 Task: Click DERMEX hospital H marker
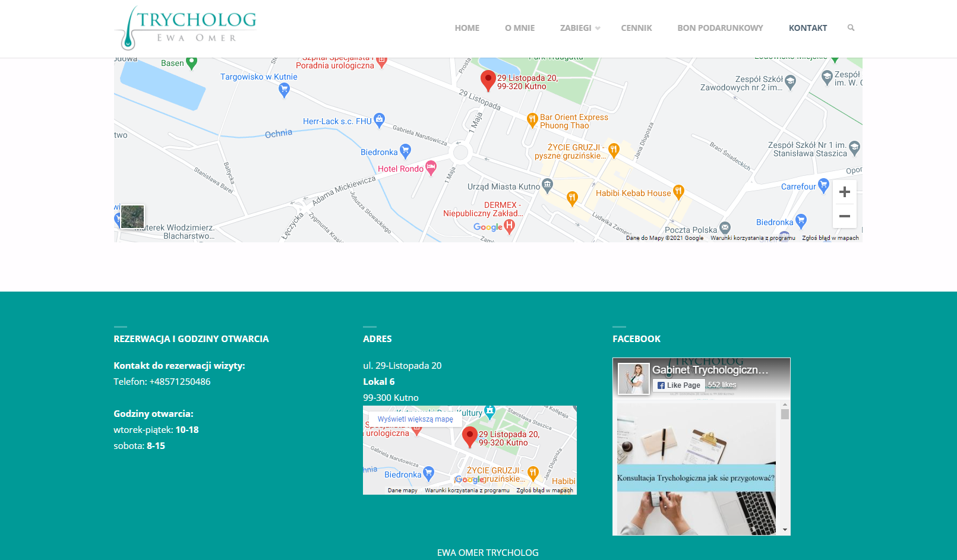(509, 226)
